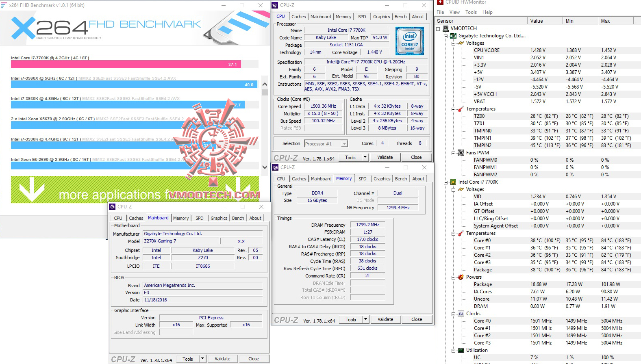Collapse the Clocks node
The width and height of the screenshot is (641, 364).
(454, 314)
